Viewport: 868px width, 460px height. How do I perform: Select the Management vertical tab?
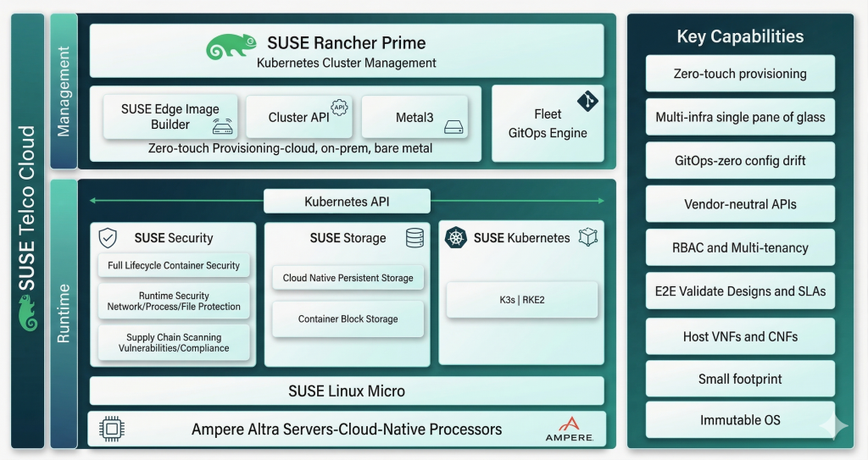pos(64,91)
